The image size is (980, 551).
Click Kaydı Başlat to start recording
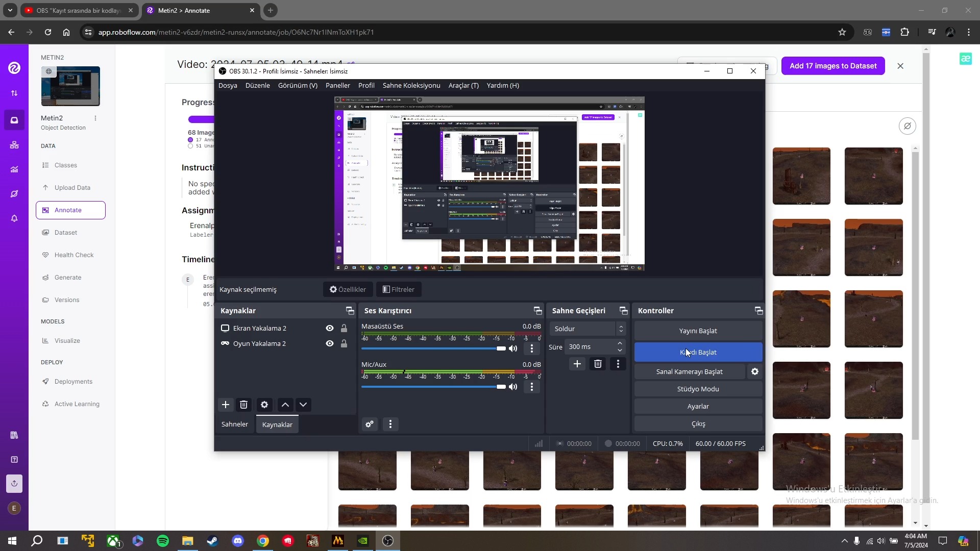coord(698,352)
